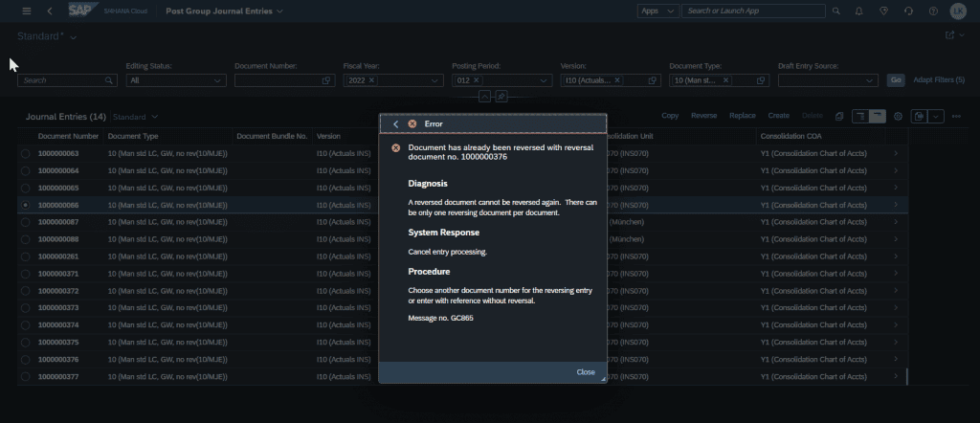
Task: Click the Reverse toolbar button
Action: pos(703,116)
